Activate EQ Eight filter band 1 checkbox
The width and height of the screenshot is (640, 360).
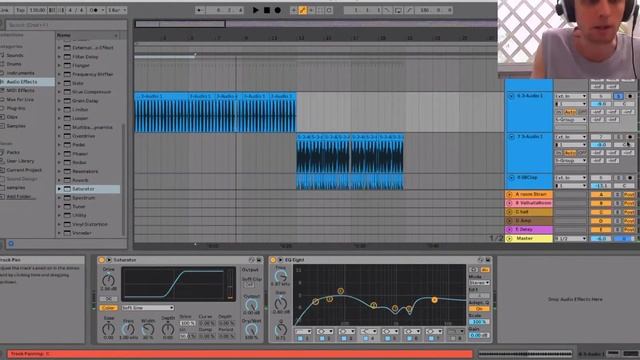301,338
